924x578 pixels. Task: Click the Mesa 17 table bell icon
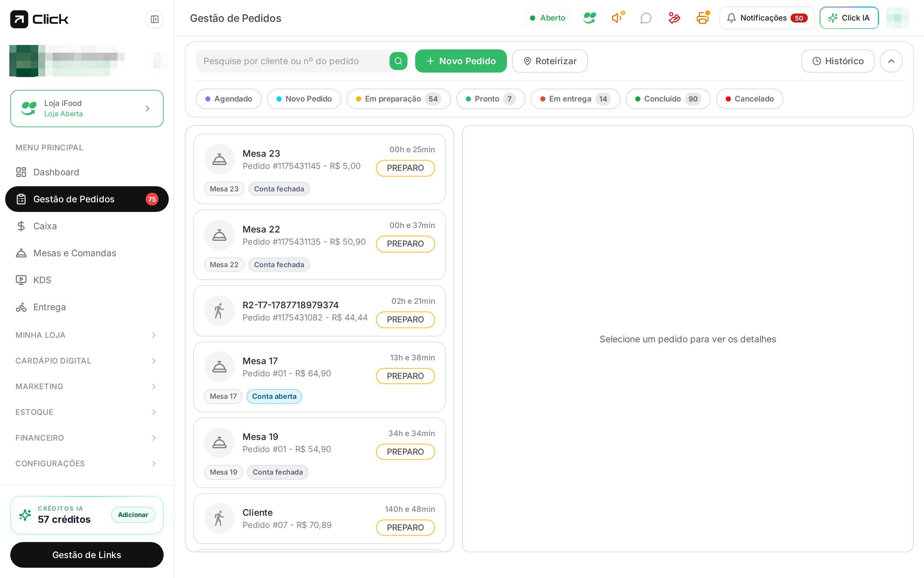pyautogui.click(x=219, y=367)
